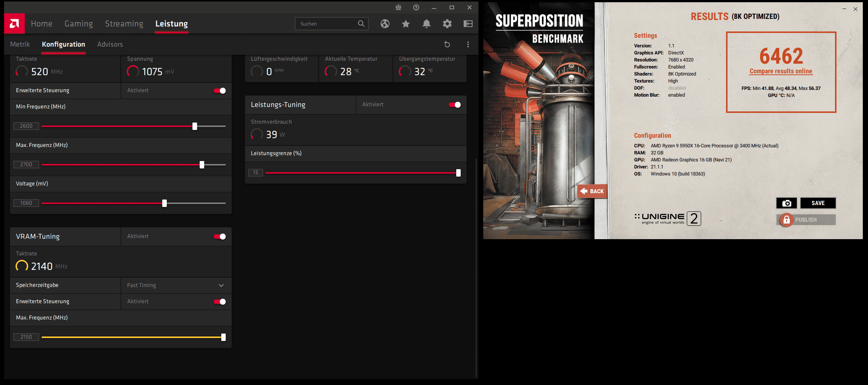Toggle Leistungs-Tuning switch
Image resolution: width=868 pixels, height=385 pixels.
[455, 105]
